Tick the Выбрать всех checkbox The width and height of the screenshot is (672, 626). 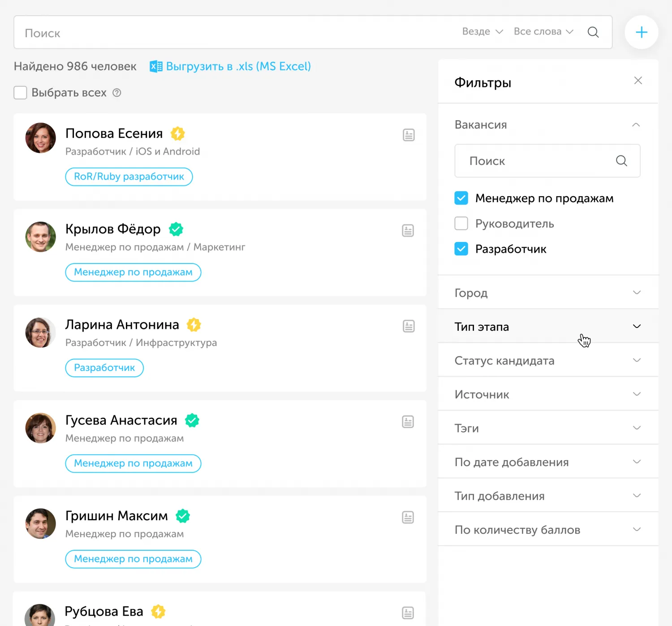point(21,93)
